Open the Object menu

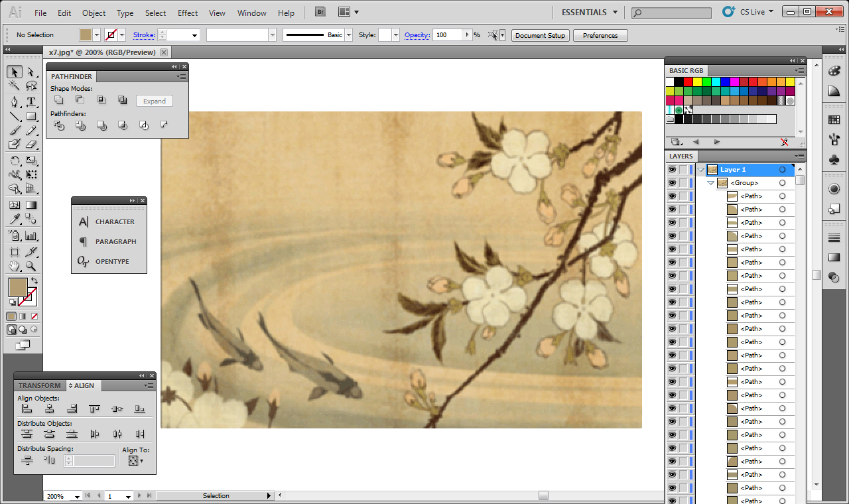tap(94, 13)
